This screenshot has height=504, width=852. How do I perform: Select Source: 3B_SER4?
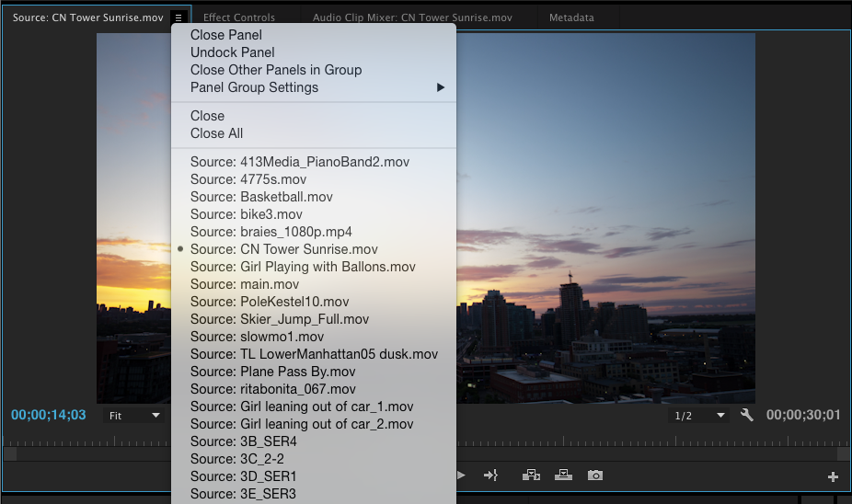pos(314,441)
